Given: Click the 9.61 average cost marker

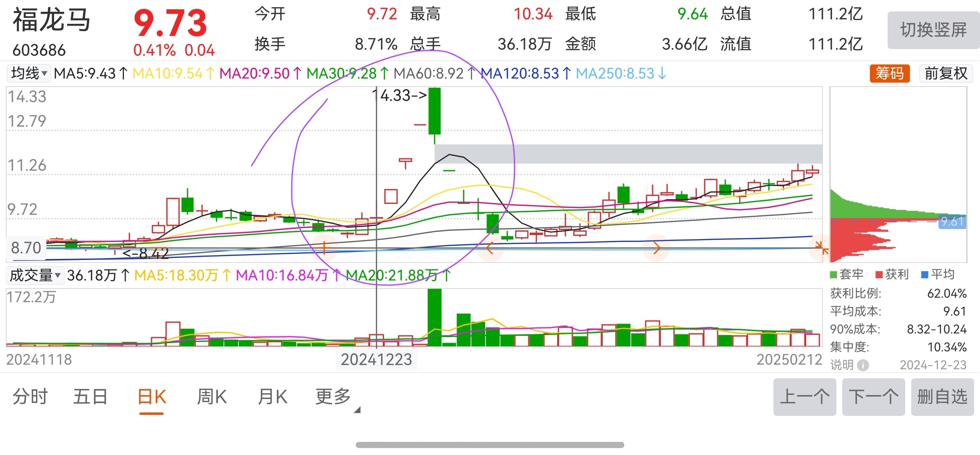Looking at the screenshot, I should 952,222.
